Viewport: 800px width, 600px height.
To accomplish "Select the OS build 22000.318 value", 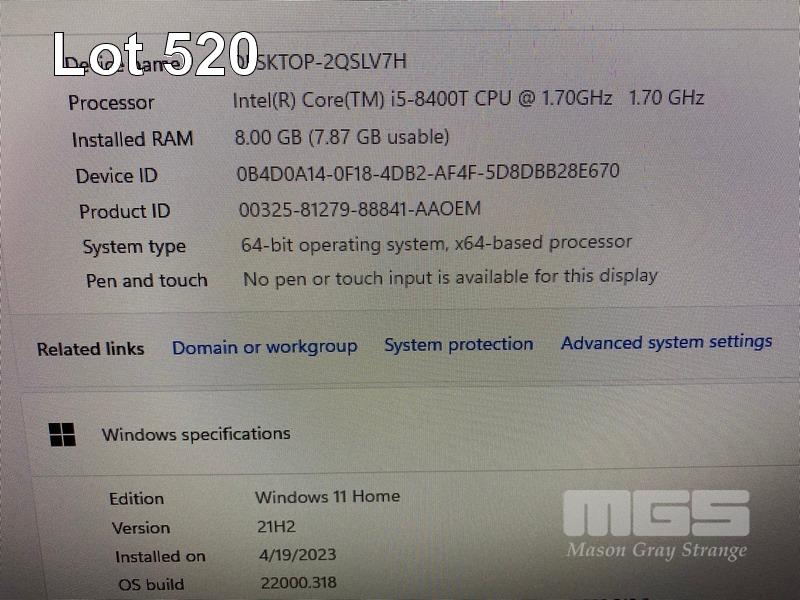I will point(298,583).
